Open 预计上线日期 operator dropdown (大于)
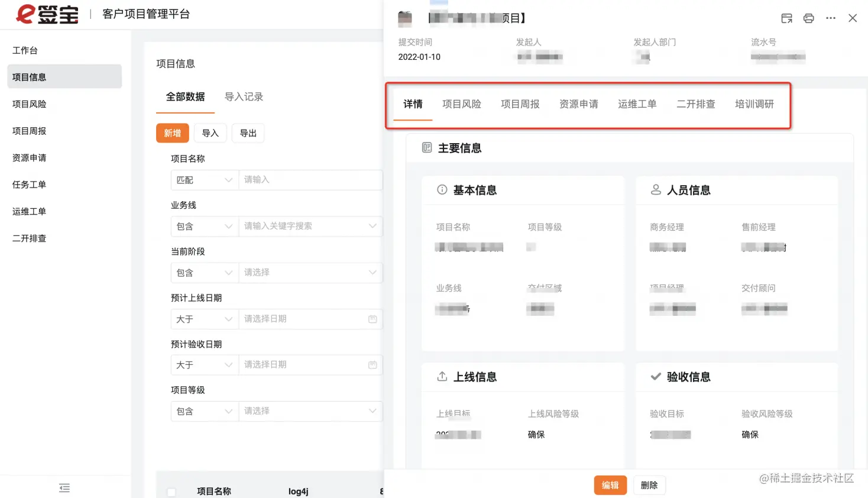The height and width of the screenshot is (498, 868). [x=205, y=319]
